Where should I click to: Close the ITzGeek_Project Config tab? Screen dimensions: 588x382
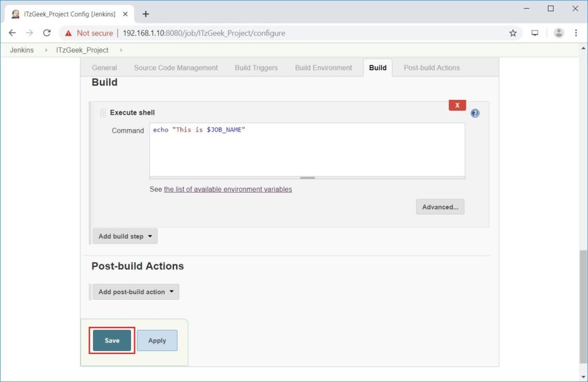click(x=125, y=14)
